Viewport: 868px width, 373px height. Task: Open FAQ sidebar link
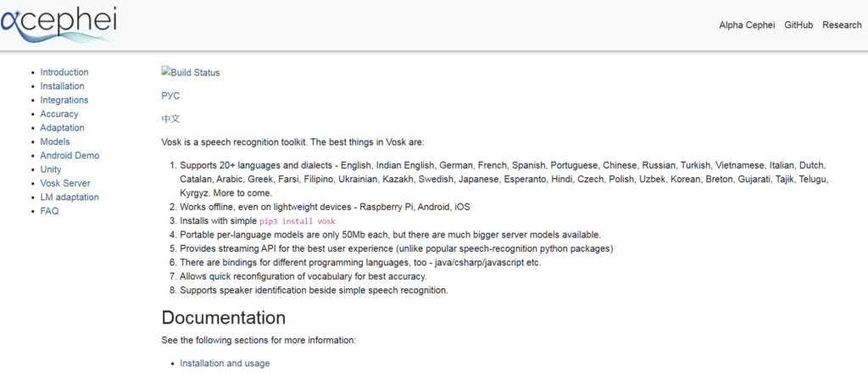tap(49, 211)
